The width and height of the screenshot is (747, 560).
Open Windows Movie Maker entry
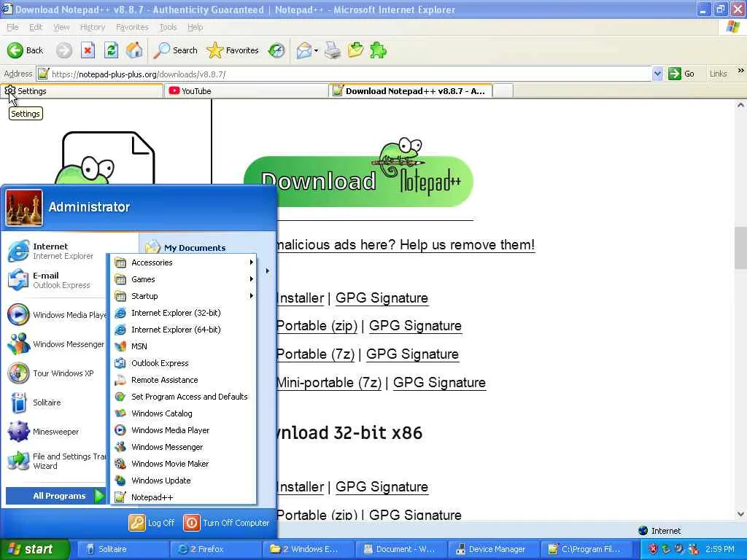(x=184, y=464)
